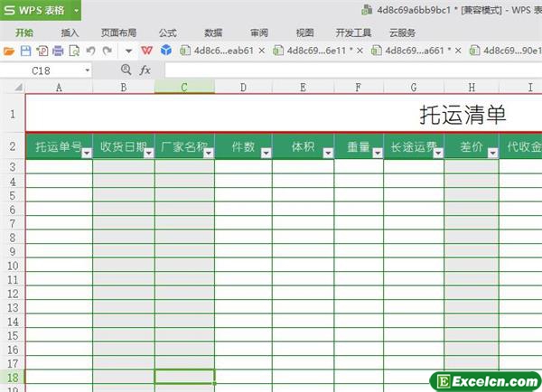This screenshot has width=542, height=392.
Task: Select column header D
Action: point(244,87)
